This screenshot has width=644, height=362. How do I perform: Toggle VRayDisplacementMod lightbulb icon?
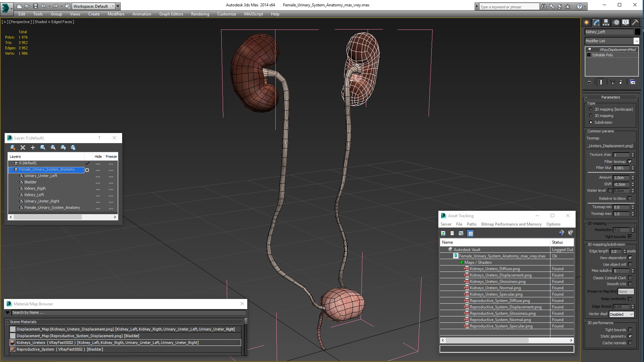tap(589, 50)
